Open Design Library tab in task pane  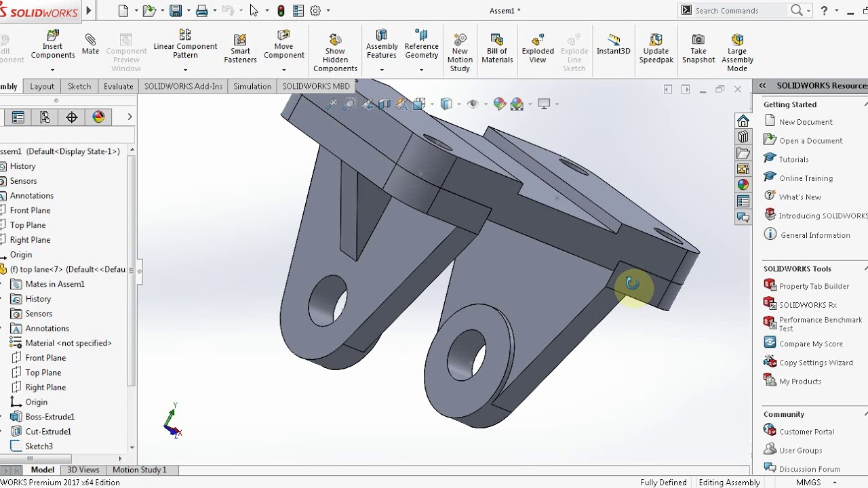743,137
